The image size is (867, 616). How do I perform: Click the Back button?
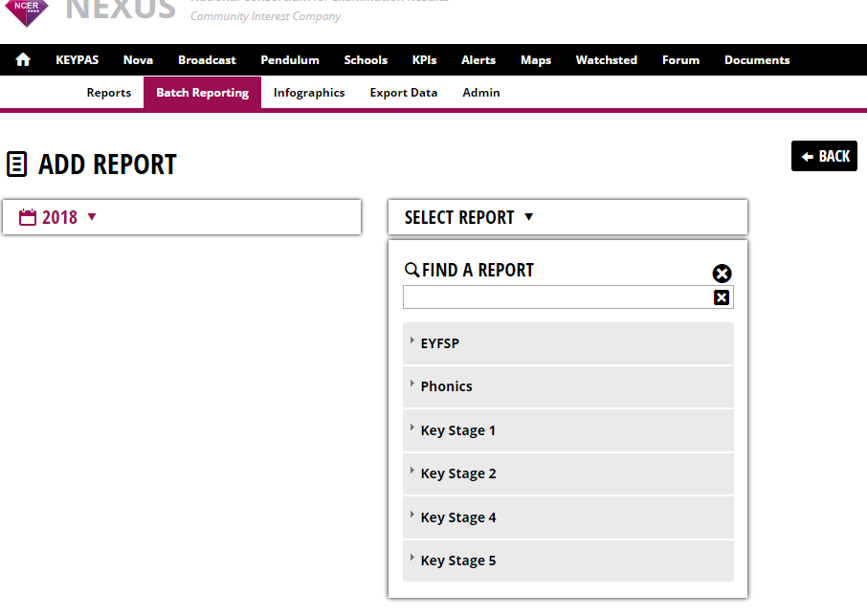coord(824,156)
